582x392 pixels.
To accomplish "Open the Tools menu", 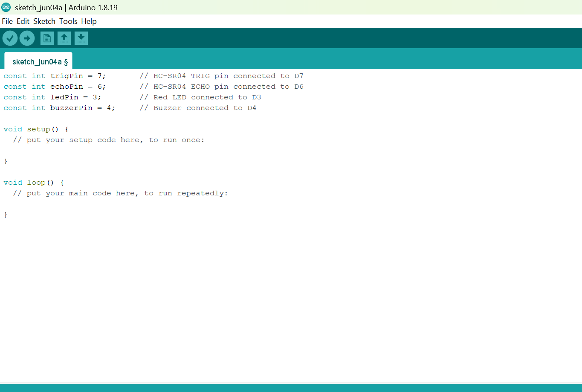I will [68, 21].
